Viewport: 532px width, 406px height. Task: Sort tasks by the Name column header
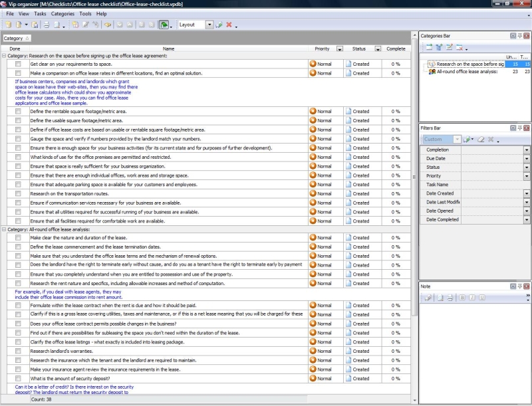coord(168,49)
